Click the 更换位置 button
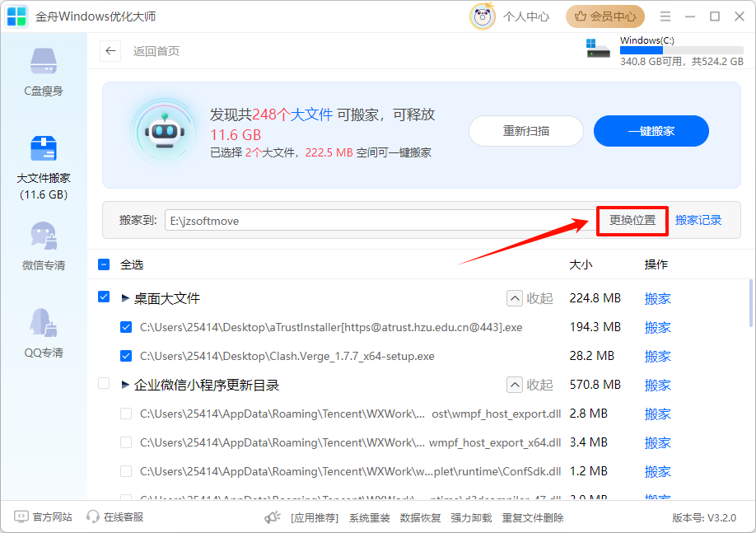 coord(632,221)
